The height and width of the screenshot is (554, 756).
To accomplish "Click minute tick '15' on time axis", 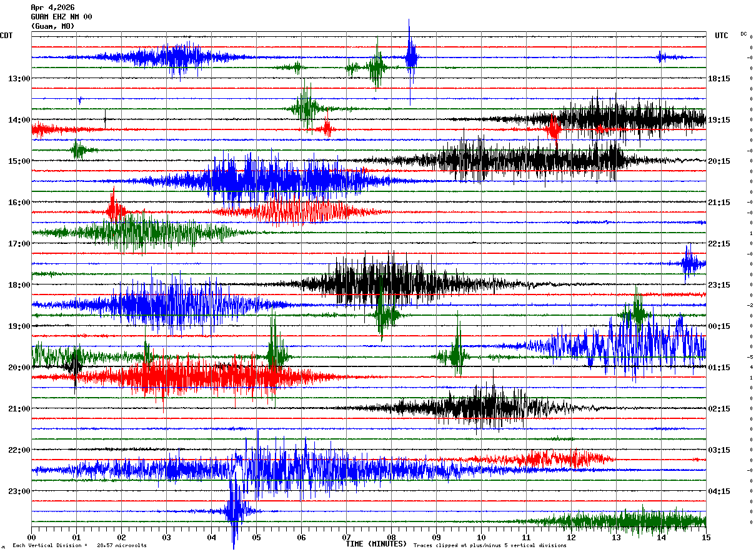I will (x=706, y=537).
